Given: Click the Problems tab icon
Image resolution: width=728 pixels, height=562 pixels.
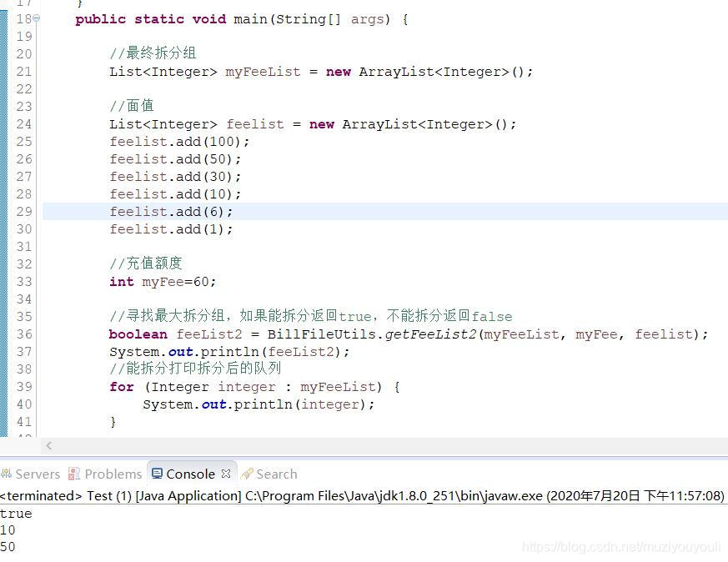Looking at the screenshot, I should pyautogui.click(x=74, y=474).
